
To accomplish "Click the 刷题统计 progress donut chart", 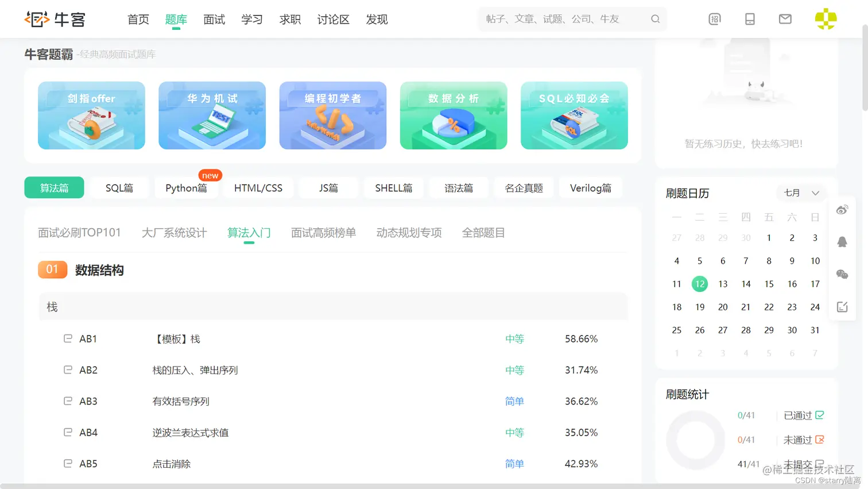I will pos(695,440).
